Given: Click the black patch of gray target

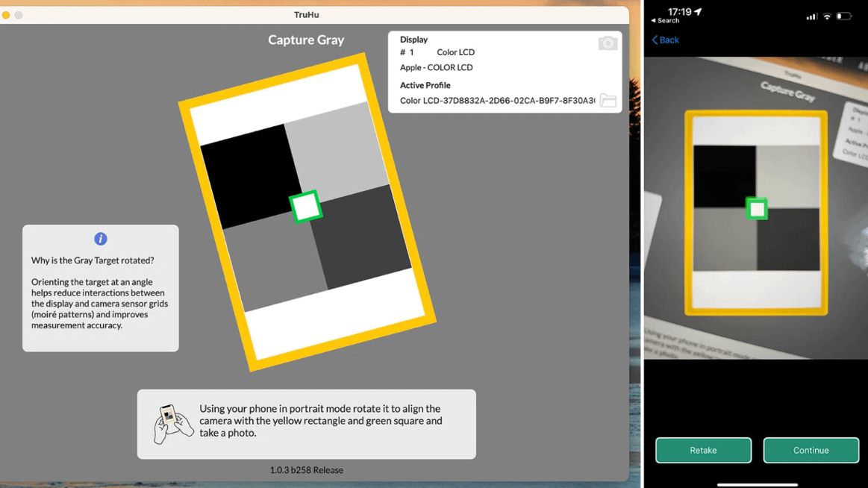Looking at the screenshot, I should 248,174.
